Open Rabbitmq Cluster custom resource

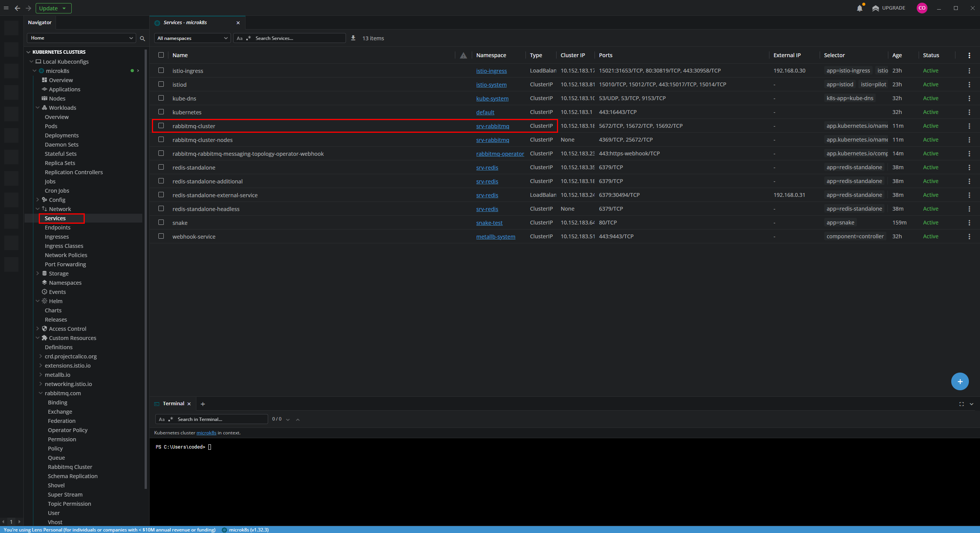[x=70, y=467]
